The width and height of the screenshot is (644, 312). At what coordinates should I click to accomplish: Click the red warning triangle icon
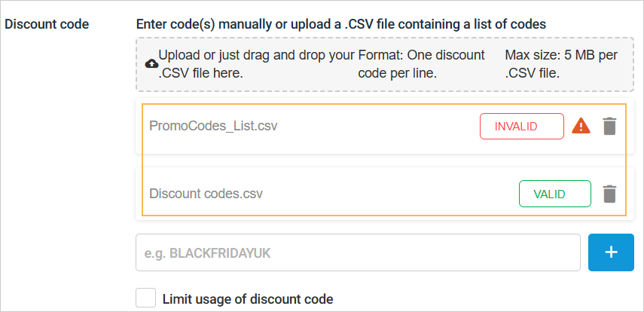tap(581, 126)
